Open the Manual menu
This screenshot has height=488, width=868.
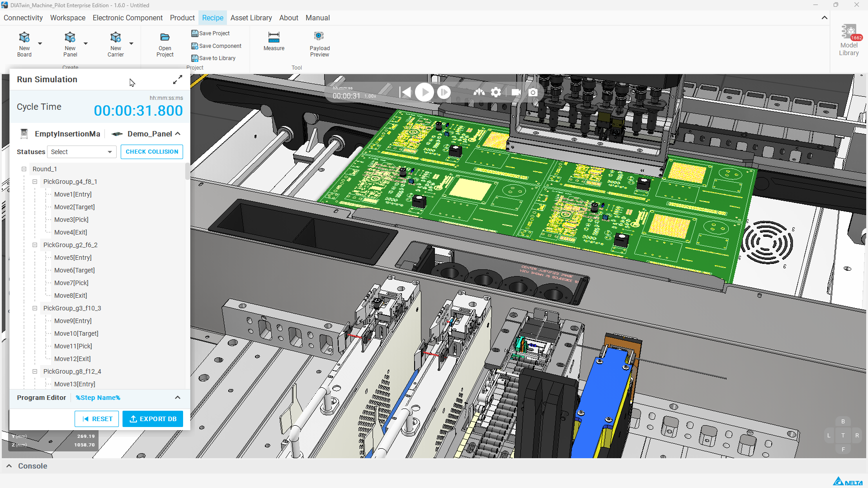pyautogui.click(x=318, y=18)
